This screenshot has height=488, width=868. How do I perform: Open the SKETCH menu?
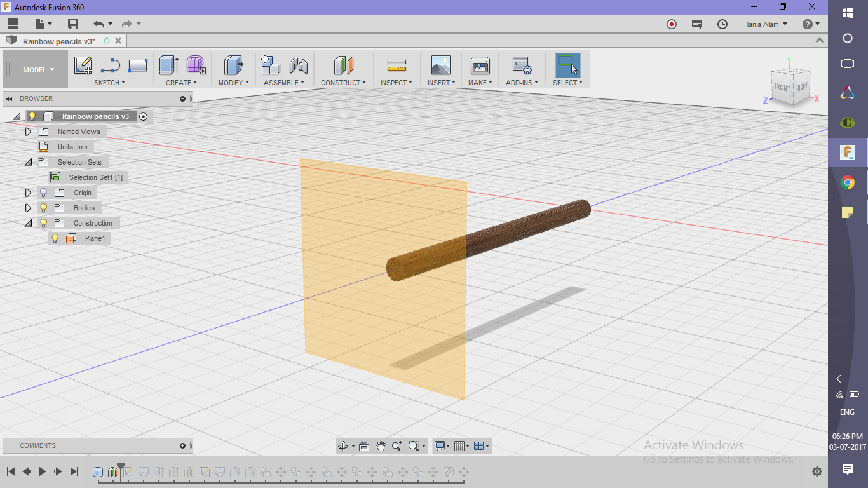coord(109,83)
